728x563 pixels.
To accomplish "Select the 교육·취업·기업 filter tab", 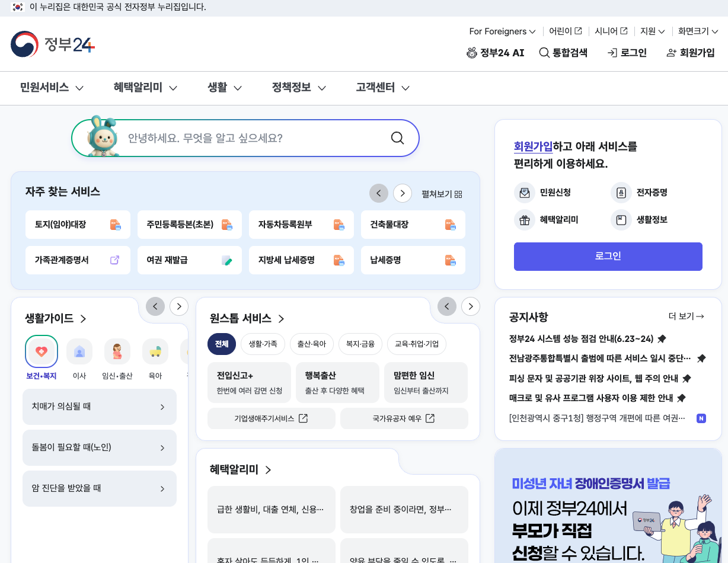I will point(417,344).
